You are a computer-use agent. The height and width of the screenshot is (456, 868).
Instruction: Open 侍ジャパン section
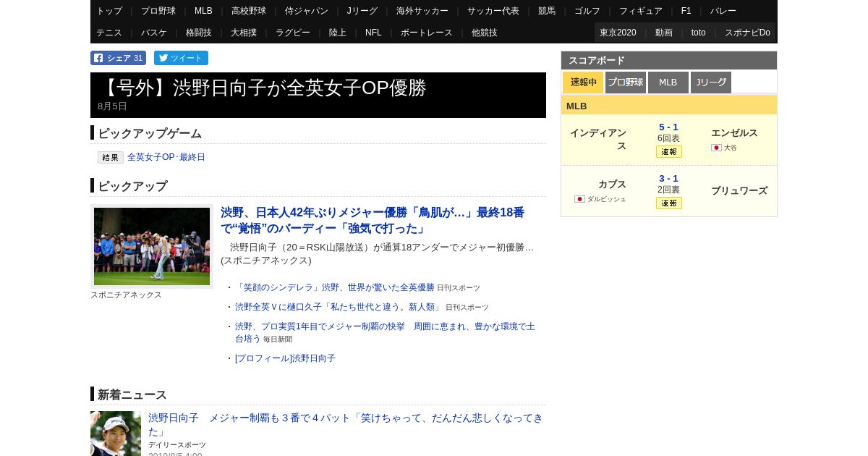307,11
